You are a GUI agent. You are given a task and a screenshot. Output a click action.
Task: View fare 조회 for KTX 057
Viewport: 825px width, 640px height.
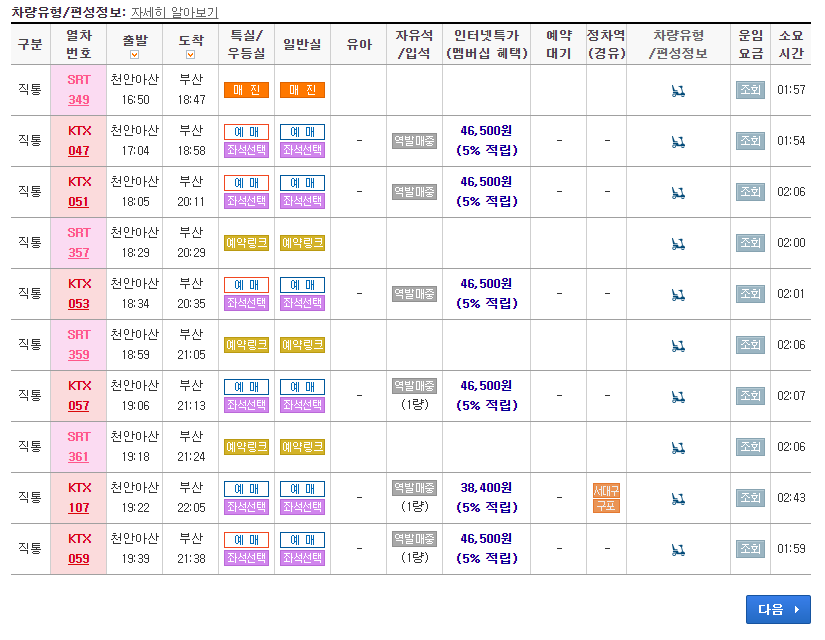(x=750, y=396)
